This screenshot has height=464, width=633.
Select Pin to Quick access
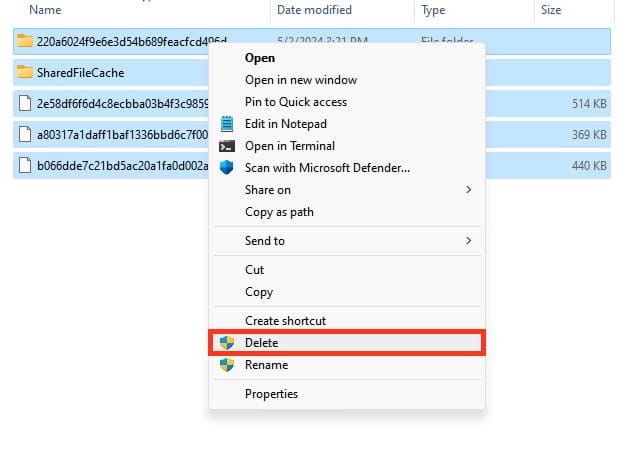(x=296, y=102)
